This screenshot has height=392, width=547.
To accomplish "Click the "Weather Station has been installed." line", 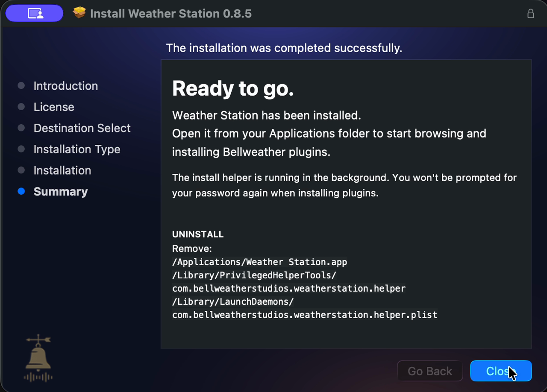I will pos(267,115).
